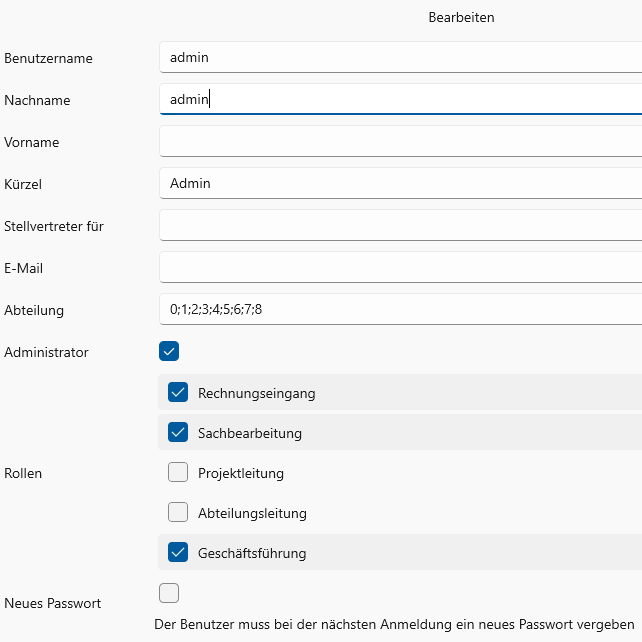Click the Stellvertreter für input field
Viewport: 642px width, 642px height.
click(400, 225)
